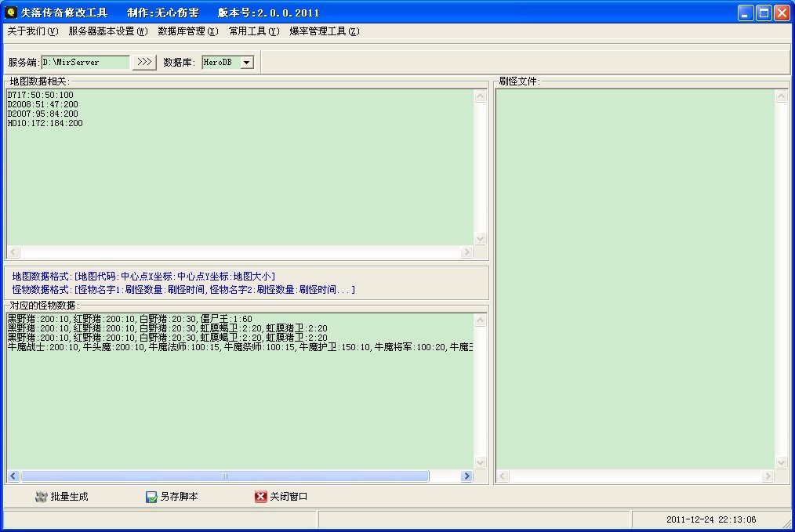Image resolution: width=795 pixels, height=532 pixels.
Task: Click the save script as icon
Action: 151,497
